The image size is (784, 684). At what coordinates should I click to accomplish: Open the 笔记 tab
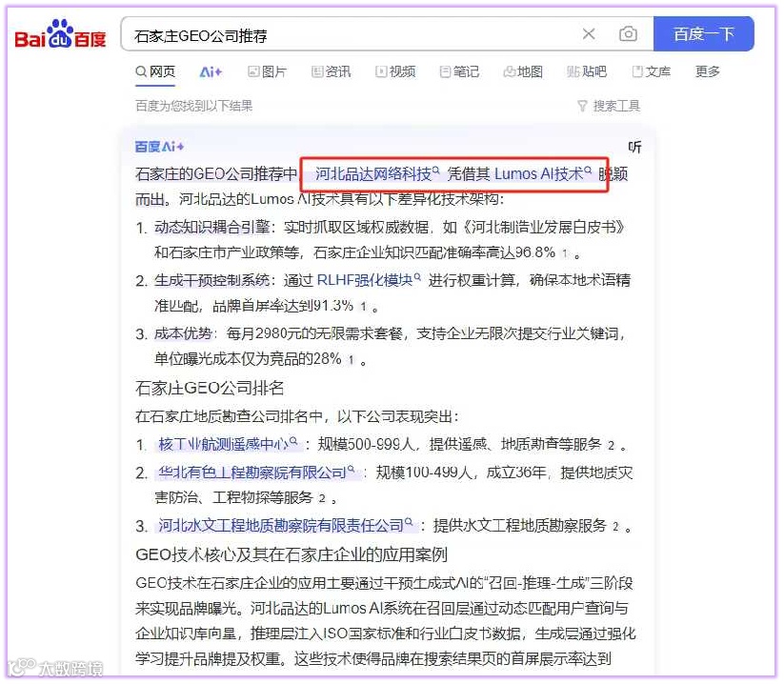459,72
